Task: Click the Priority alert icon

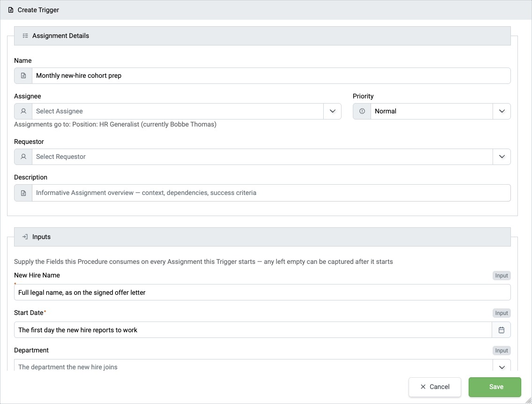Action: pos(362,111)
